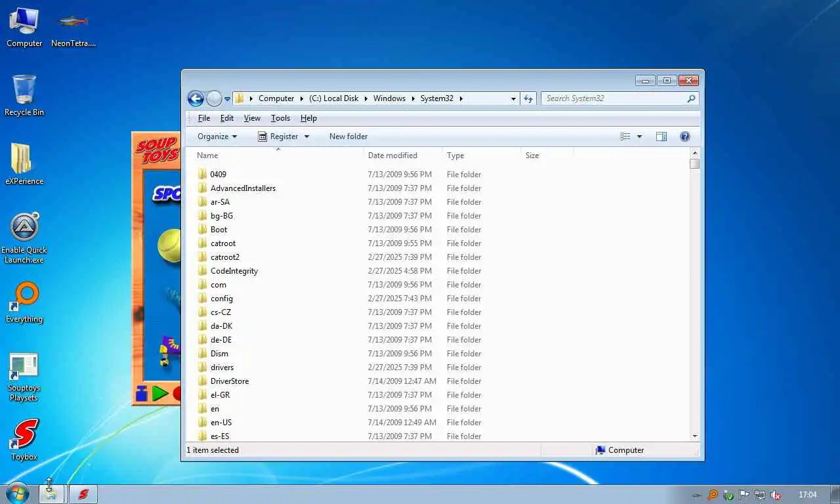This screenshot has width=840, height=504.
Task: Select the config folder
Action: (221, 299)
